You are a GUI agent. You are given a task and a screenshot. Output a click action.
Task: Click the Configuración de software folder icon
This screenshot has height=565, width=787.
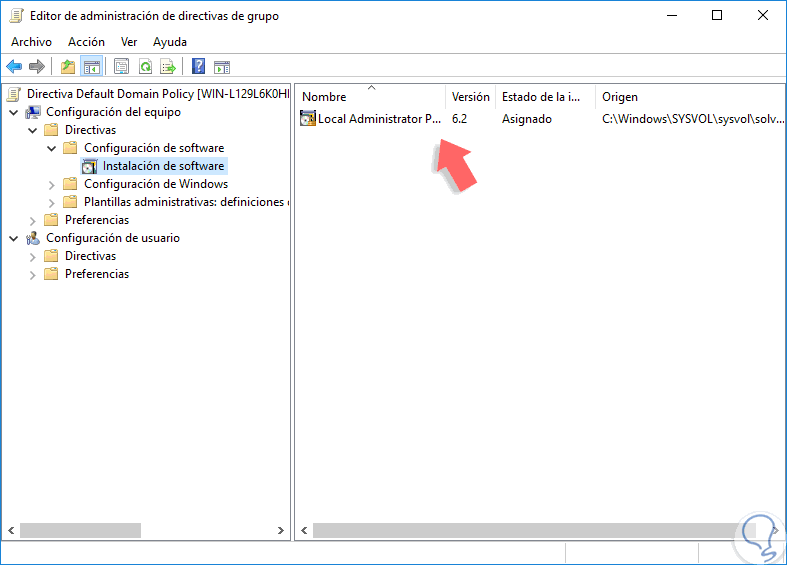tap(70, 148)
